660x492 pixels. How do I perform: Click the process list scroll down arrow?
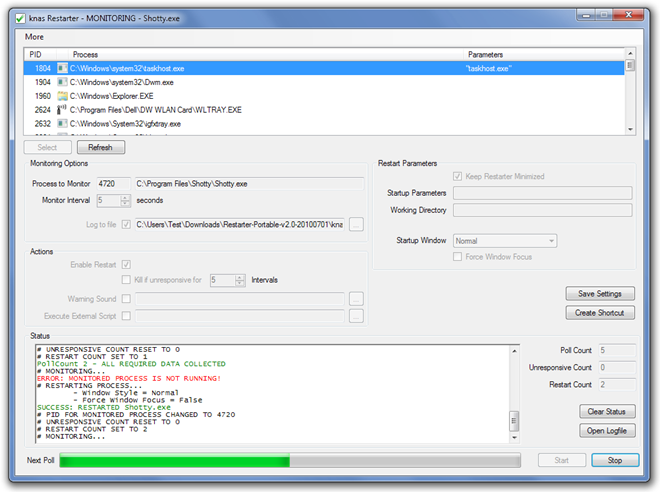coord(630,129)
